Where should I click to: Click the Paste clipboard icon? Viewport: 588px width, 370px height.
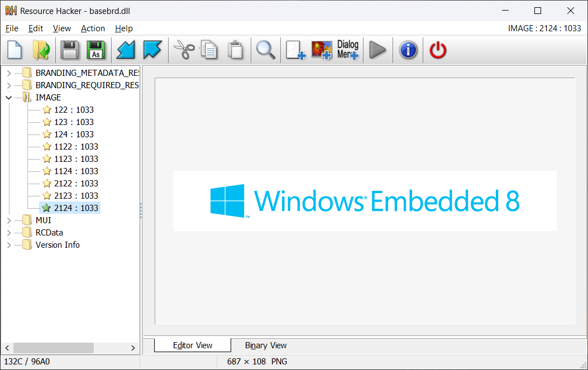click(236, 50)
